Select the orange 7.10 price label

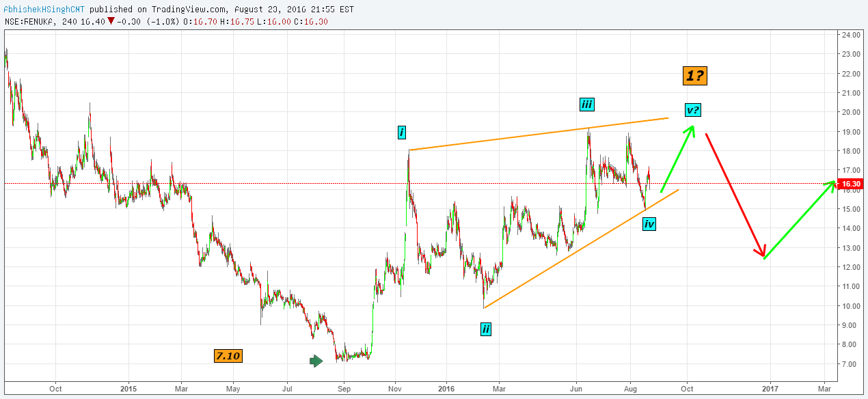[x=228, y=356]
